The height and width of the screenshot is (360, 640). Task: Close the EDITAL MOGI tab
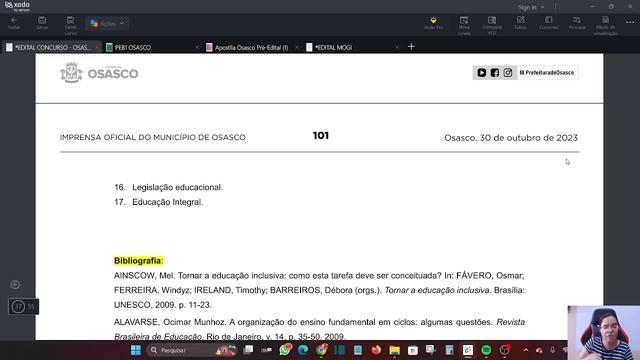pos(397,47)
